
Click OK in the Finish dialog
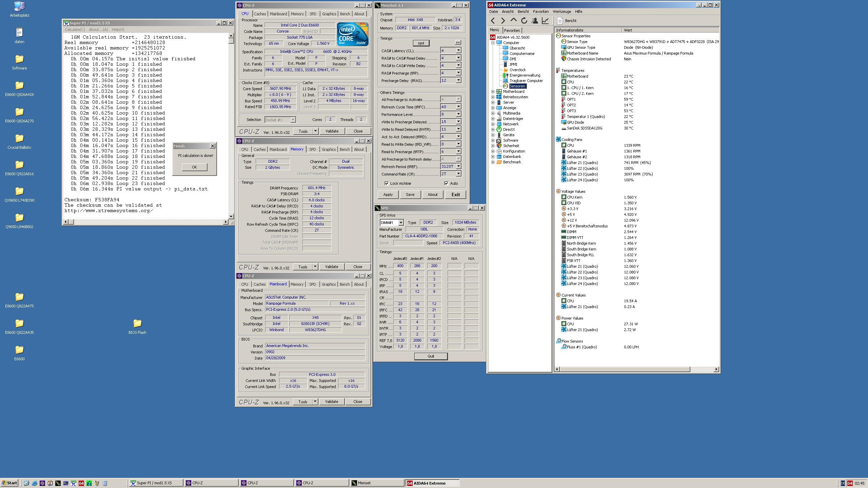tap(194, 167)
